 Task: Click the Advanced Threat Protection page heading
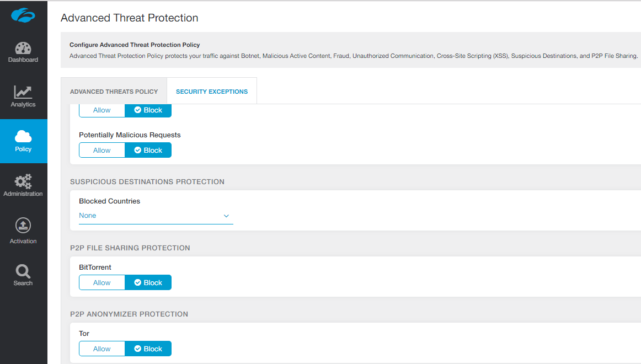[130, 18]
